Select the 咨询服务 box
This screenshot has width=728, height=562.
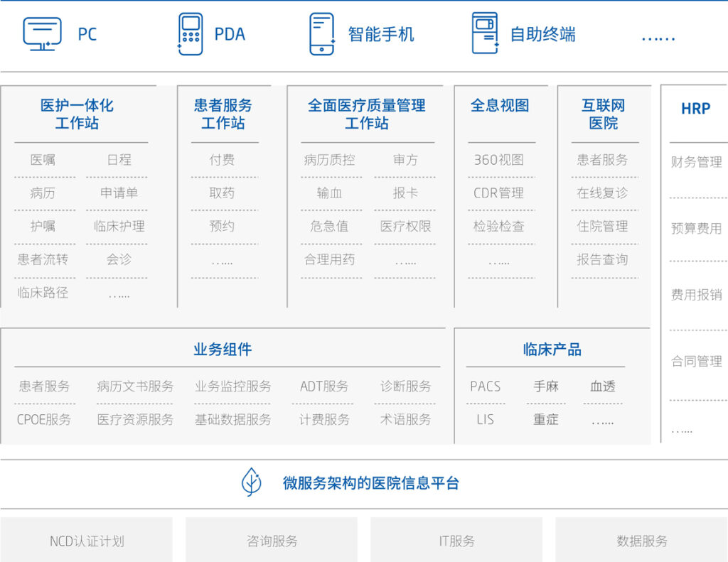coord(272,541)
